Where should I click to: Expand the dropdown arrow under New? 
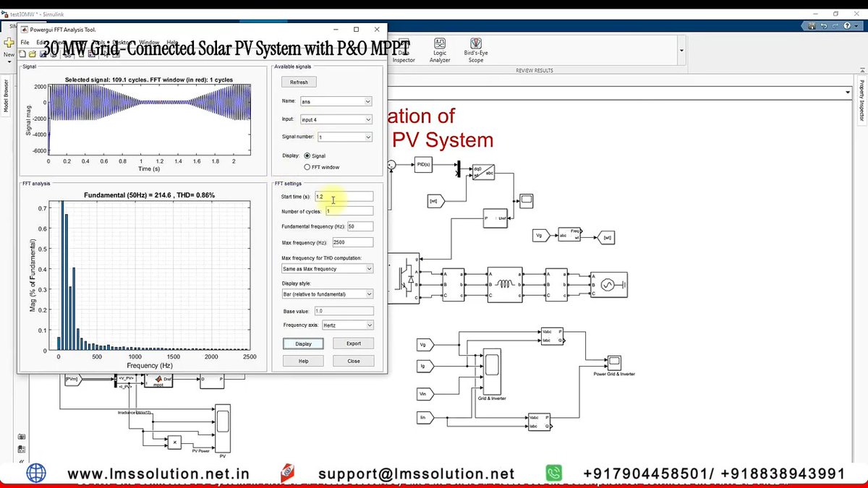[9, 63]
